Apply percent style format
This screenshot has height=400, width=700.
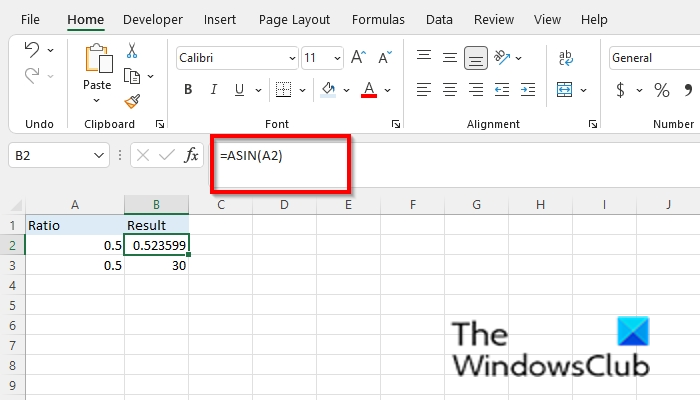661,90
